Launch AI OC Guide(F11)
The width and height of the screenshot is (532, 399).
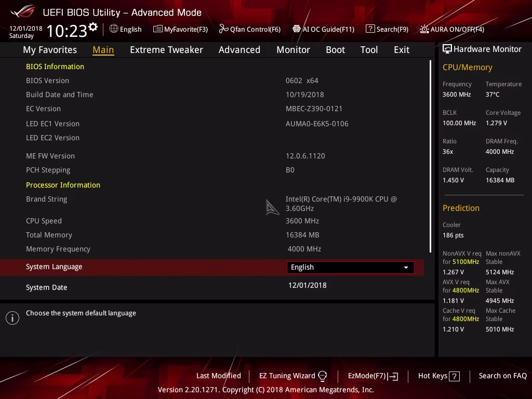click(323, 29)
